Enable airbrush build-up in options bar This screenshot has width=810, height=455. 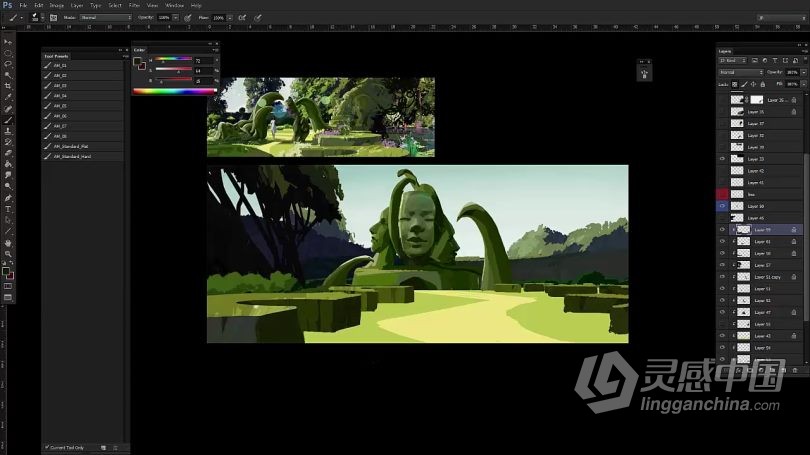click(242, 18)
